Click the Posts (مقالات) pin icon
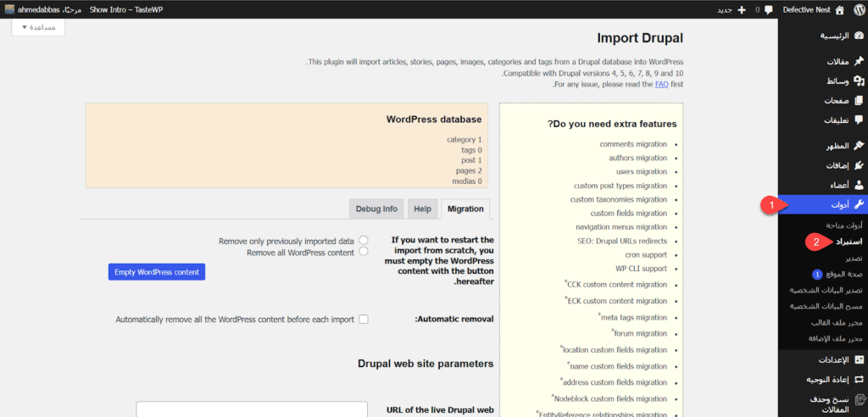The width and height of the screenshot is (868, 417). tap(858, 63)
